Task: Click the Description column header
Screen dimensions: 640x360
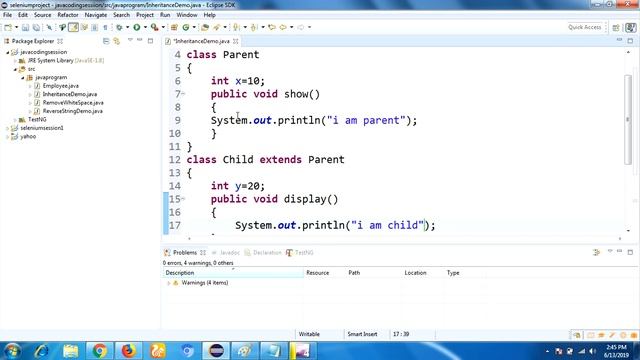Action: pyautogui.click(x=233, y=273)
